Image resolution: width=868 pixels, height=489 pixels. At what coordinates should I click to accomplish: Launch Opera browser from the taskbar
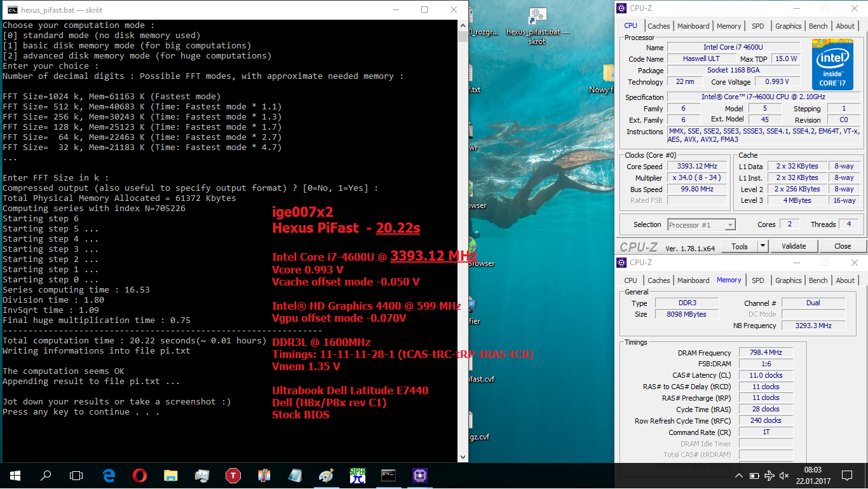point(140,475)
